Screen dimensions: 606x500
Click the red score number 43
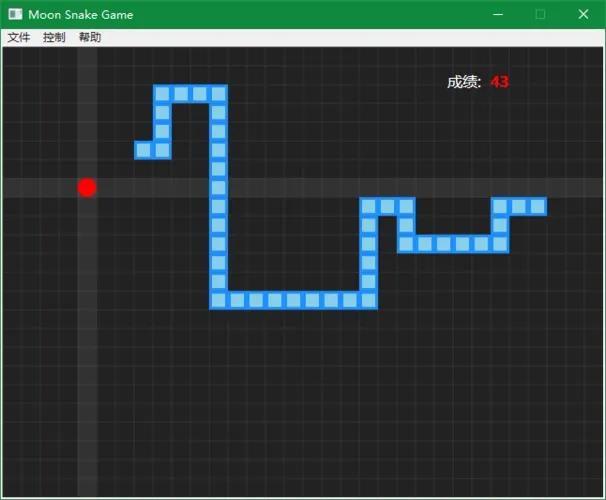[x=500, y=82]
